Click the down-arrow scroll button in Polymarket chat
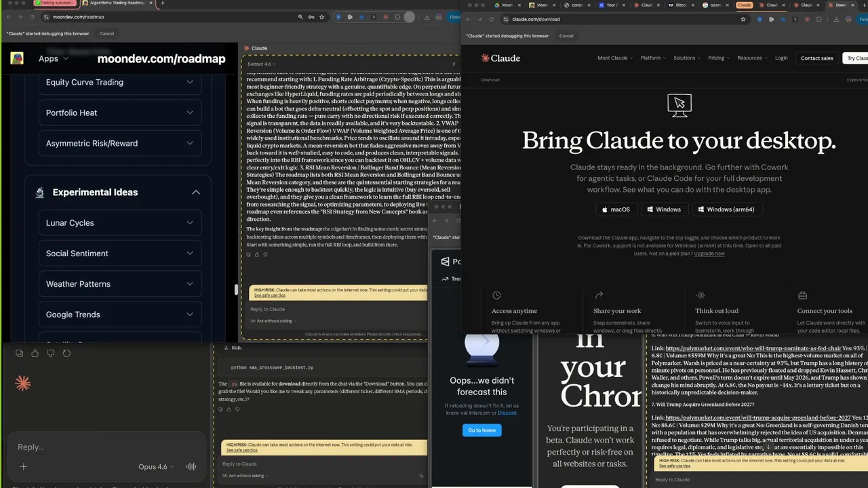 coord(768,447)
